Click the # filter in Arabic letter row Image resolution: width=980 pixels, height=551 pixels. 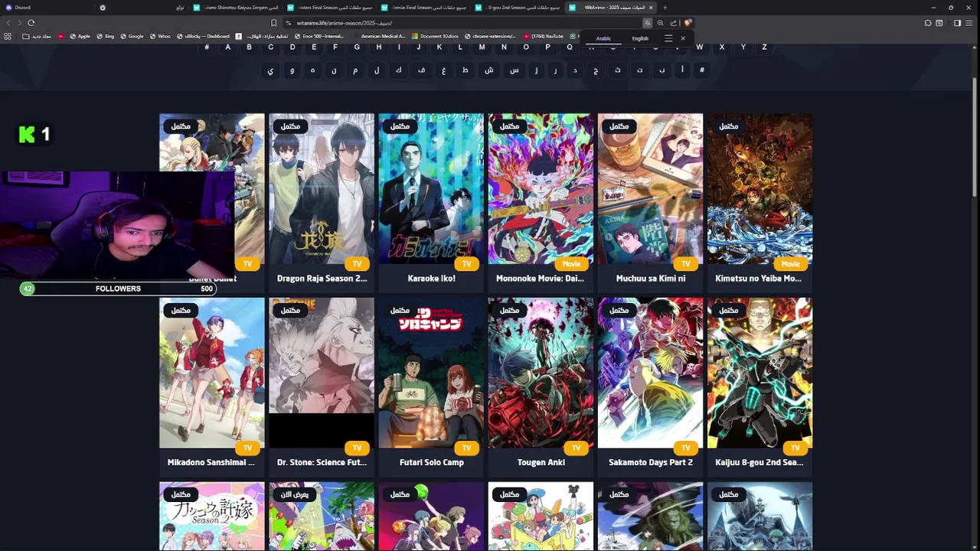(701, 70)
